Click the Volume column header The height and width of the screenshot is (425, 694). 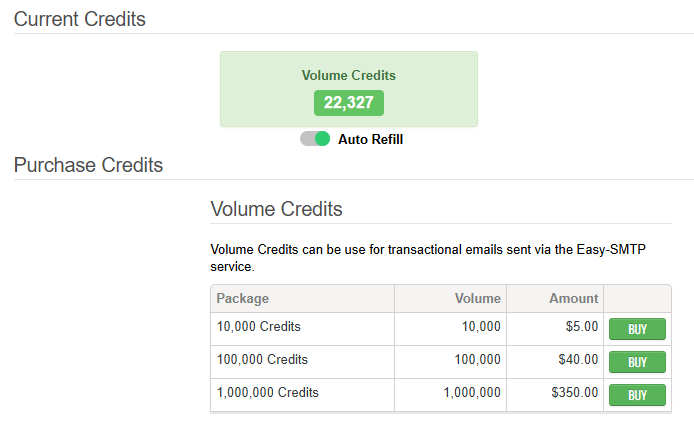pos(477,298)
